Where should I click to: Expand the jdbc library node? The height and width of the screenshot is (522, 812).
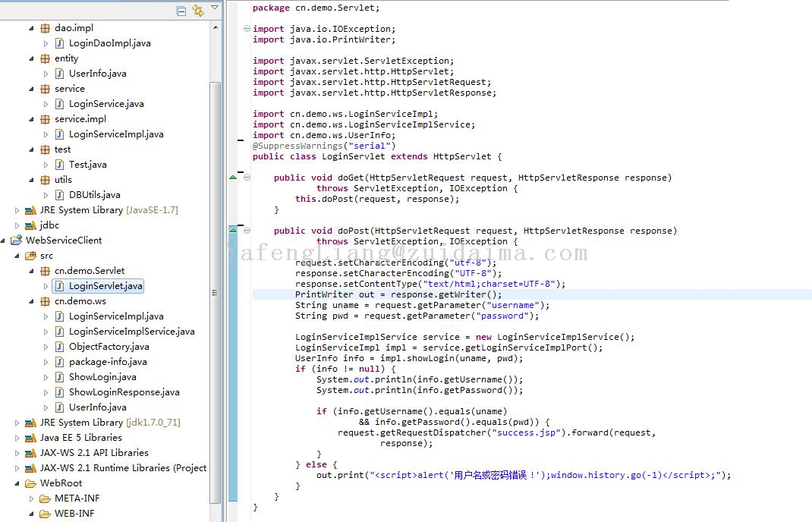click(17, 225)
